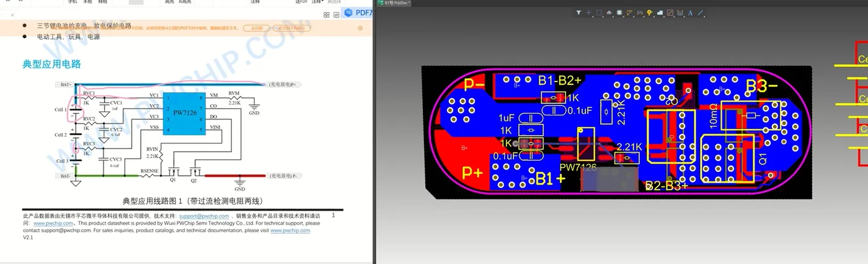Select the place text string tool
868x264 pixels.
[690, 12]
